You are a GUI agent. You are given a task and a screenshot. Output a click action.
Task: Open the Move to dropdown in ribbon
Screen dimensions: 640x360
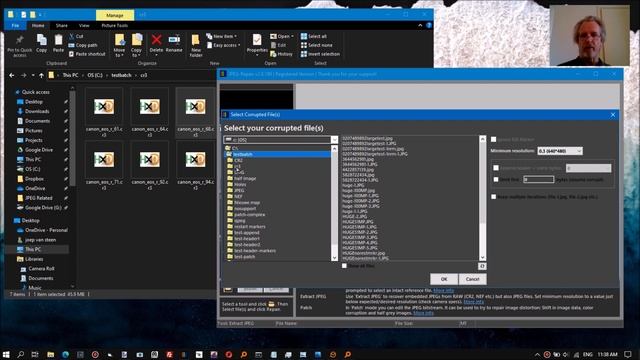(x=119, y=45)
